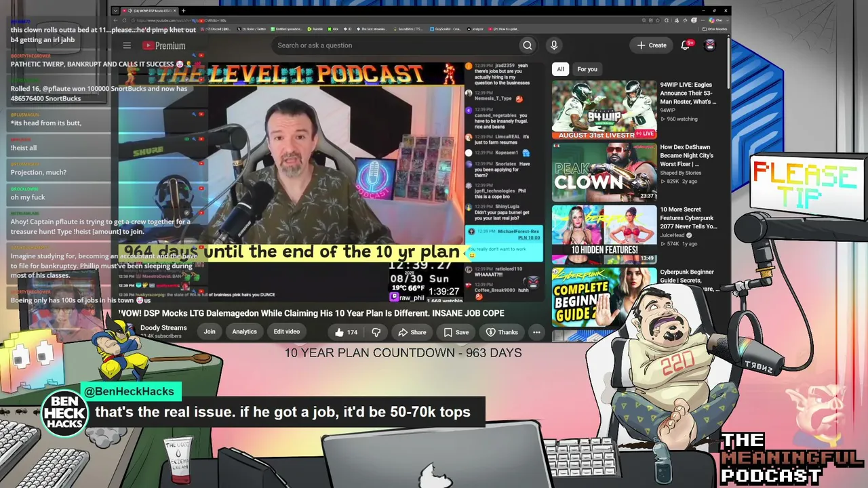Open Twitter Home bookmark

point(252,29)
